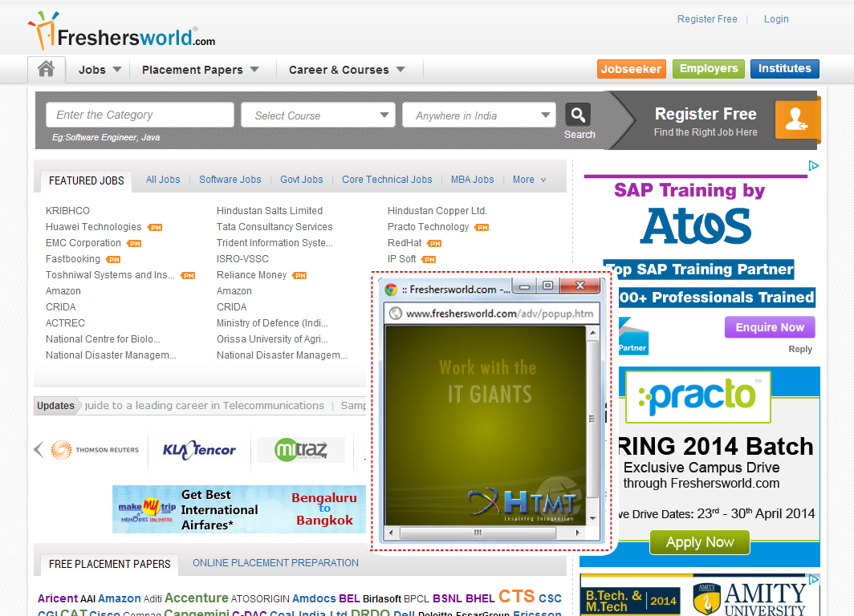Viewport: 854px width, 616px height.
Task: Click the search magnifier icon
Action: 578,115
